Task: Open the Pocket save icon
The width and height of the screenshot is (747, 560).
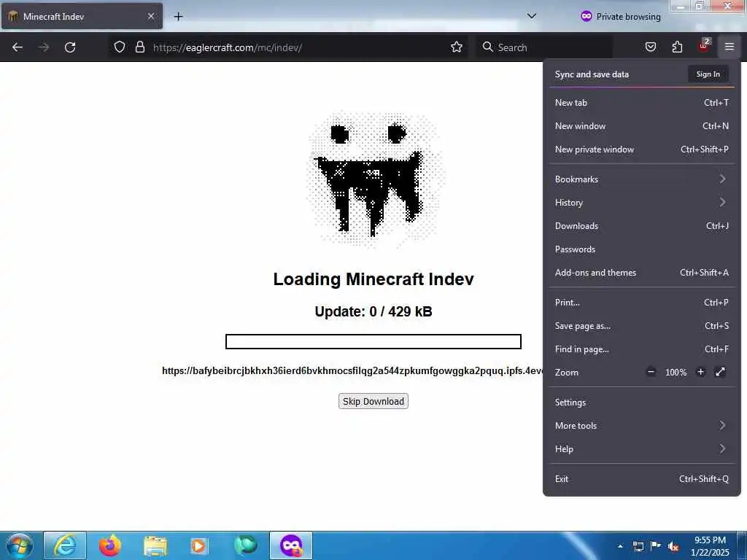Action: [650, 47]
